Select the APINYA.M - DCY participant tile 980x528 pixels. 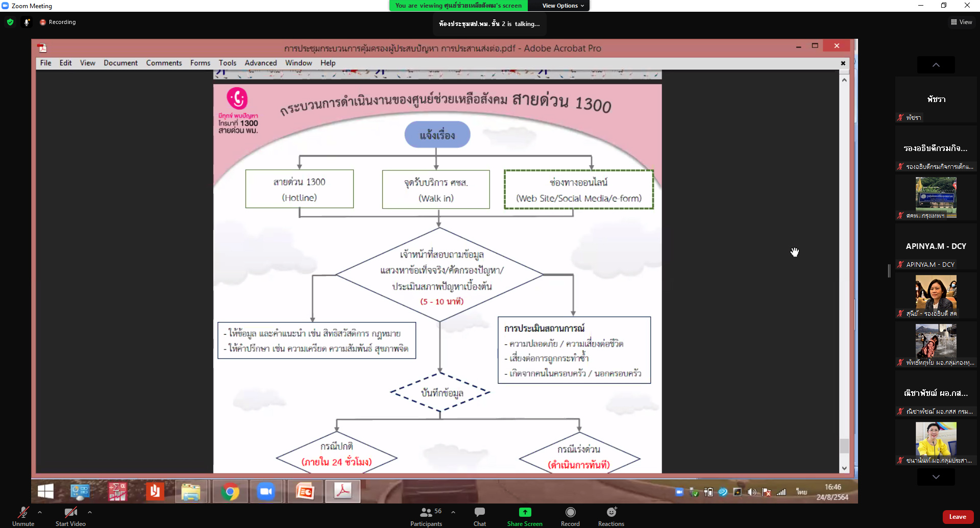pos(936,247)
